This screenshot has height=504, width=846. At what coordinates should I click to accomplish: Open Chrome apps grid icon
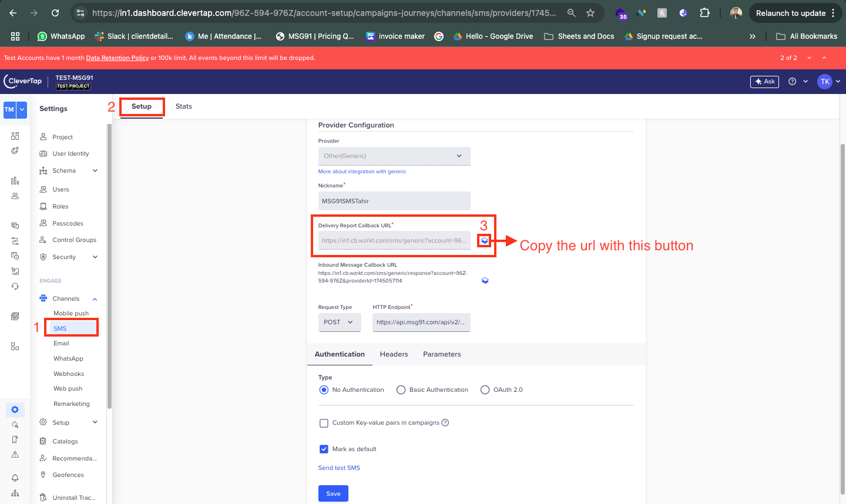[x=15, y=36]
